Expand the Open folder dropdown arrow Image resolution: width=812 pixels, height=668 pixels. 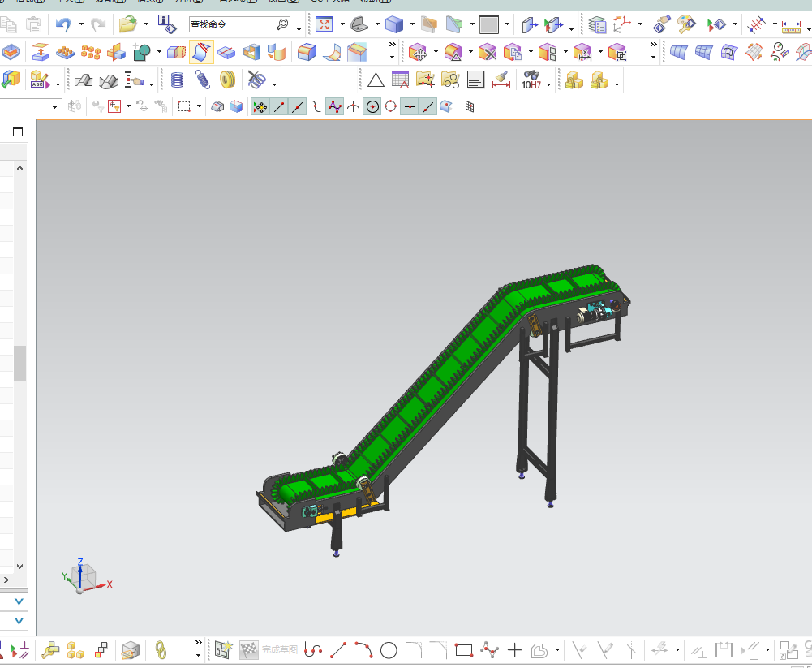click(146, 24)
